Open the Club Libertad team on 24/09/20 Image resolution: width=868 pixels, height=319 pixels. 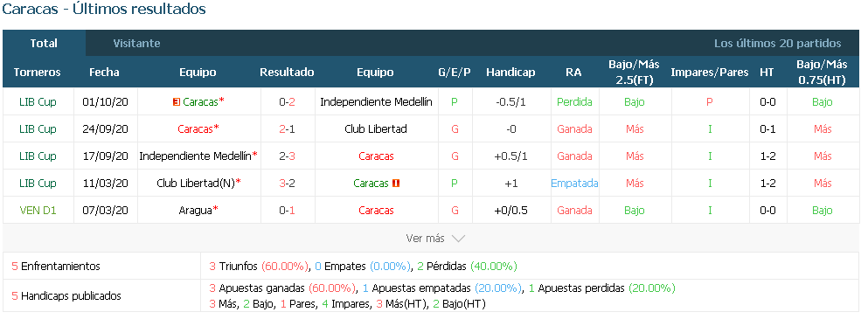[375, 129]
